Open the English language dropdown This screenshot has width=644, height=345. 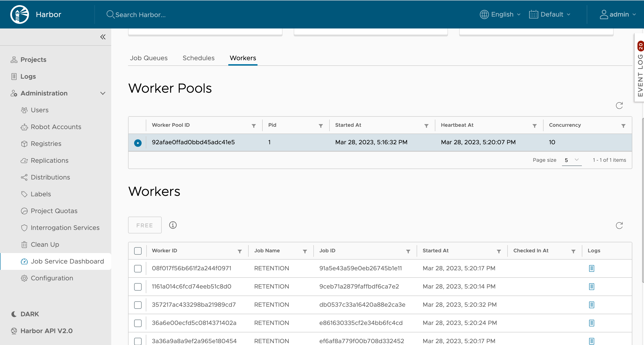point(500,14)
